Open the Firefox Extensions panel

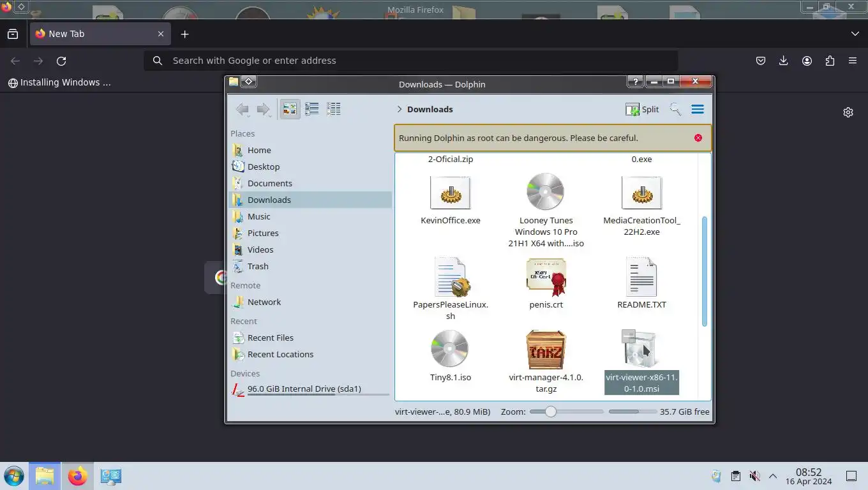830,61
